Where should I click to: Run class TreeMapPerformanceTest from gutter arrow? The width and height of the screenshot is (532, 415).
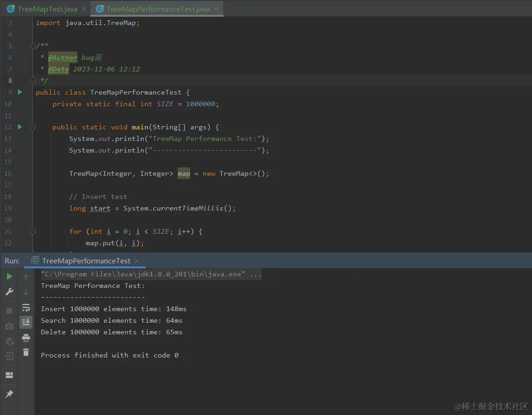tap(19, 92)
